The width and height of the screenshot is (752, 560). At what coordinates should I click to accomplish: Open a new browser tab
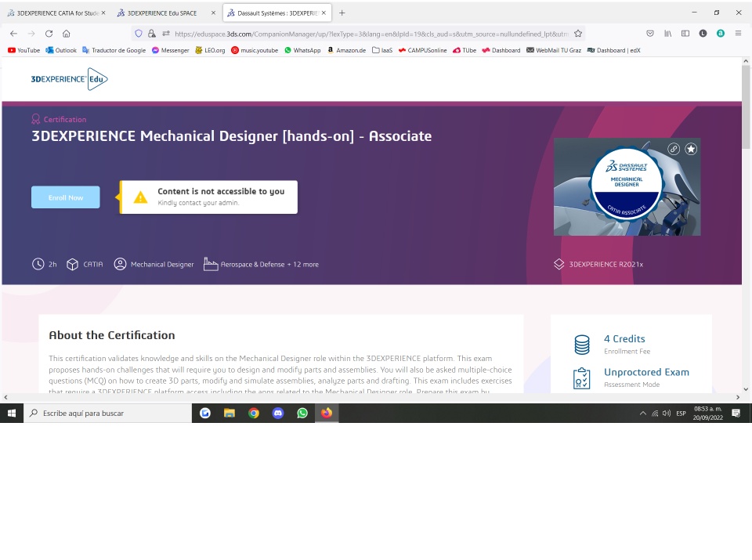[x=342, y=13]
